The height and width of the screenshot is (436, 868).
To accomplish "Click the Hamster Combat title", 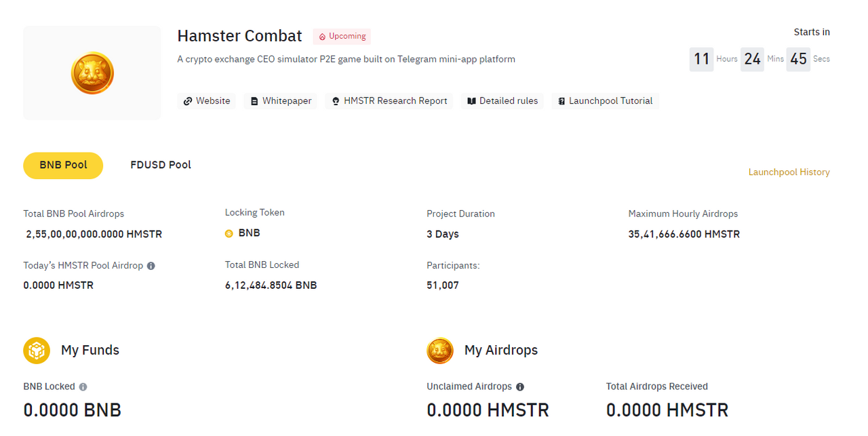I will tap(239, 36).
